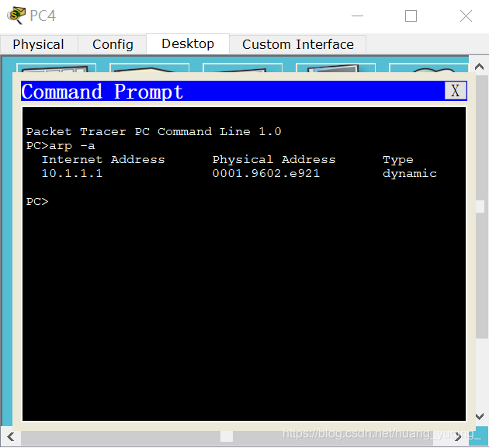Close the Command Prompt with the X button
Viewport: 489px width, 448px height.
[456, 91]
